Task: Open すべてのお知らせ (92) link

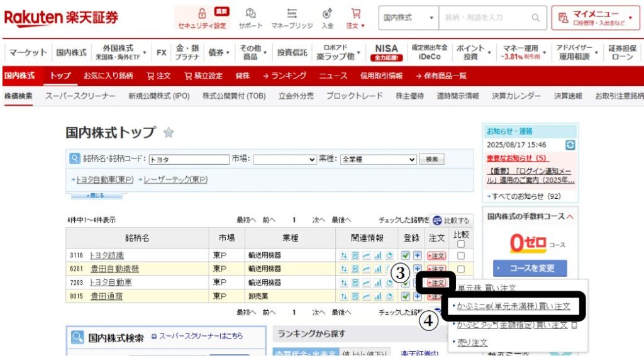Action: [526, 196]
